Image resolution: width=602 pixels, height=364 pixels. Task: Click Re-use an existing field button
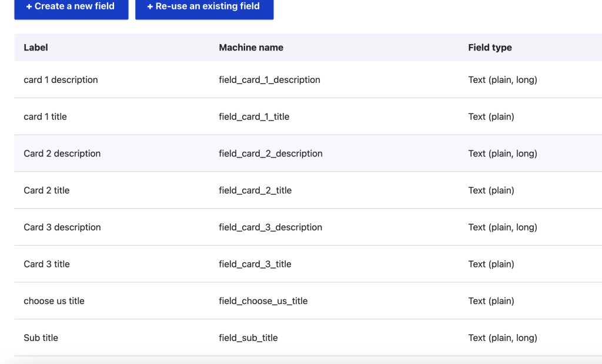click(204, 7)
